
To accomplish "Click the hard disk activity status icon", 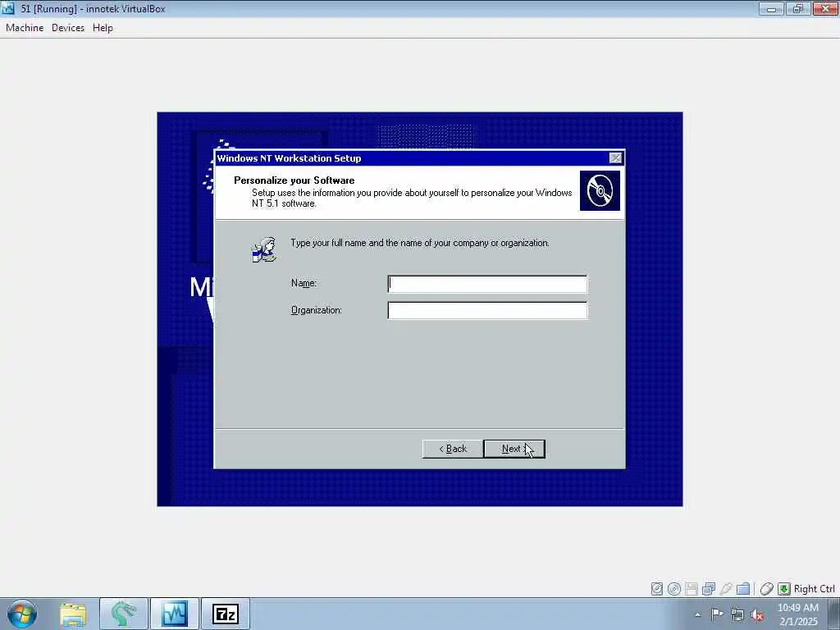I will (x=657, y=589).
